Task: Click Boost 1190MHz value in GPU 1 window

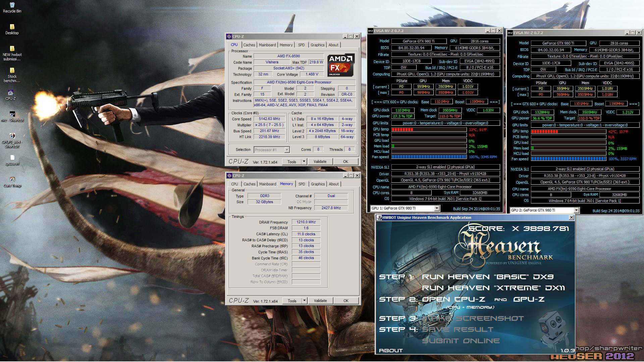Action: 477,102
